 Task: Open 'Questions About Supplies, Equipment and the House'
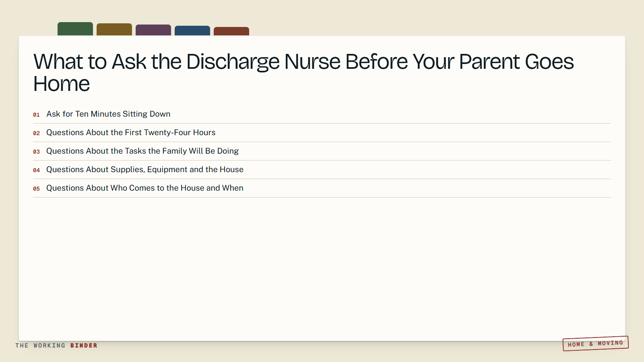pos(322,170)
